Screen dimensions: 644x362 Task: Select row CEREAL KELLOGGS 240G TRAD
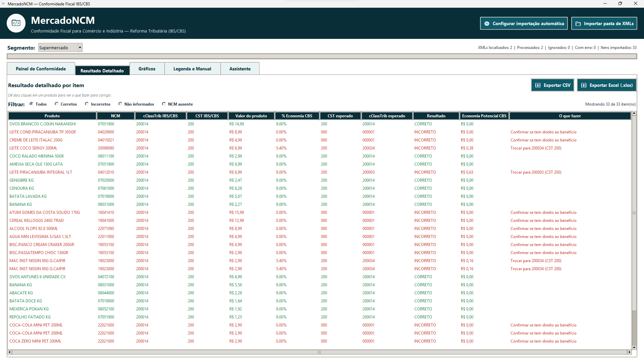pos(320,221)
